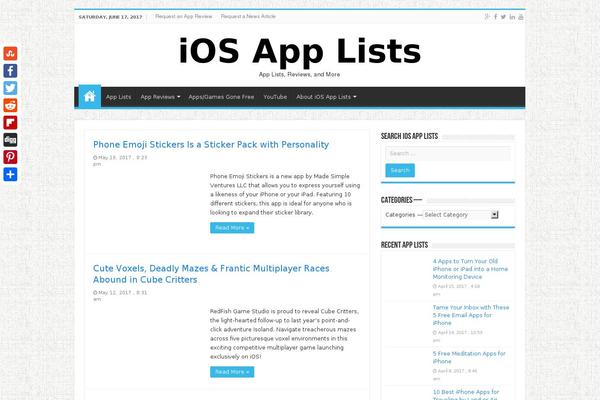600x400 pixels.
Task: Go to home via house icon
Action: (90, 96)
